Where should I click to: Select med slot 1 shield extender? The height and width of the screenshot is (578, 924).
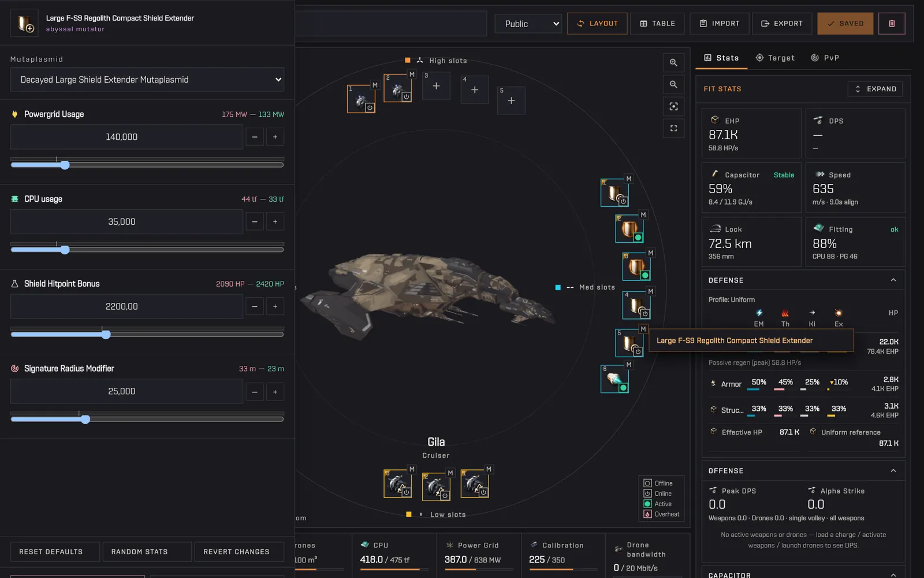click(614, 192)
